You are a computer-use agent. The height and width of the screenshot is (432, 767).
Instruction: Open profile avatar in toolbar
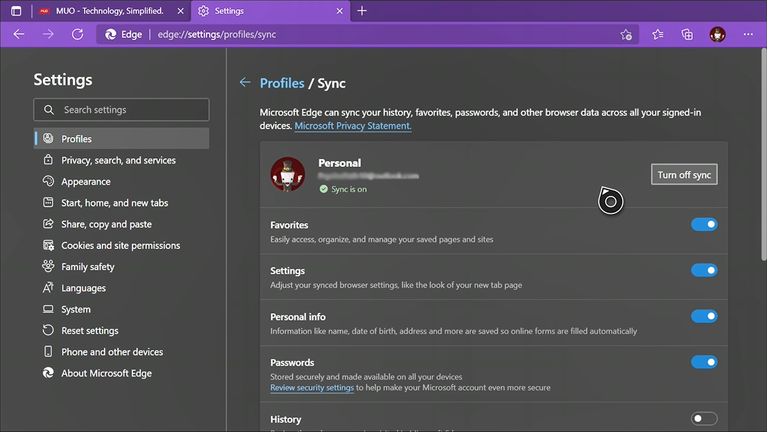coord(718,34)
